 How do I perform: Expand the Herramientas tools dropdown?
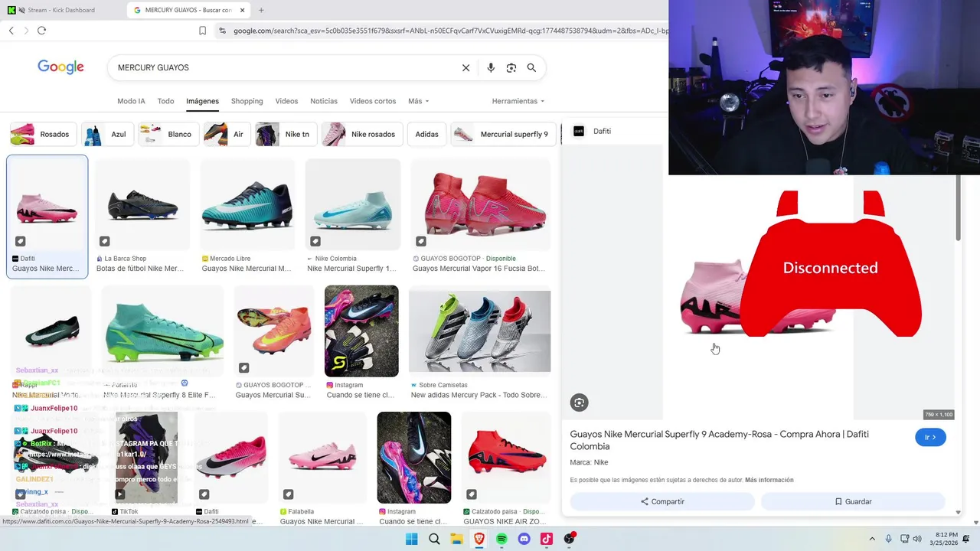tap(518, 101)
